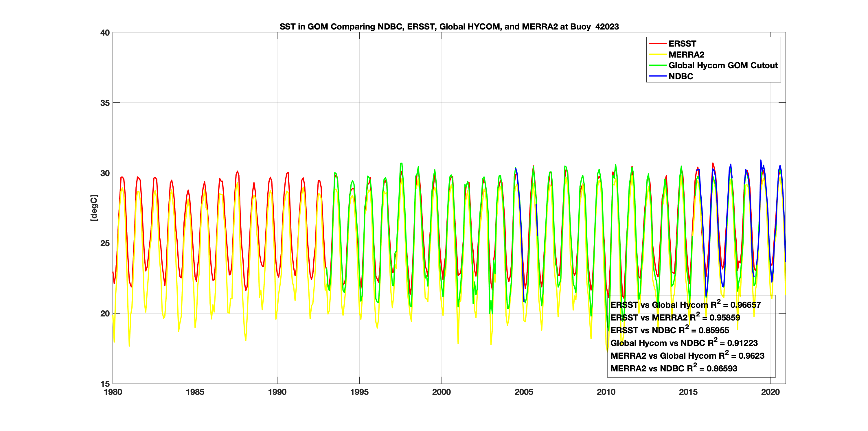Click the MERRA2 vs Global Hycom R² line
Screen dimensions: 868x431
click(x=687, y=356)
